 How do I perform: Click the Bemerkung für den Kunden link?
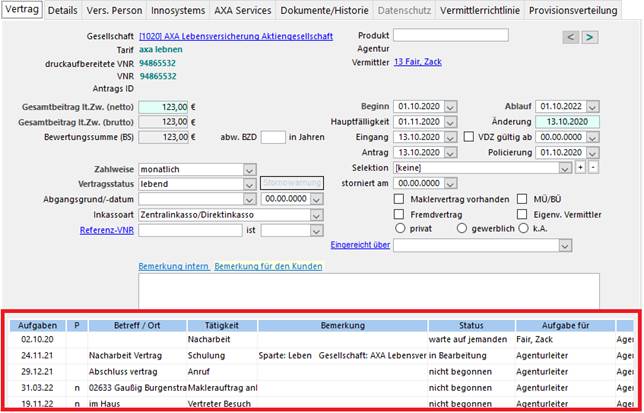268,265
